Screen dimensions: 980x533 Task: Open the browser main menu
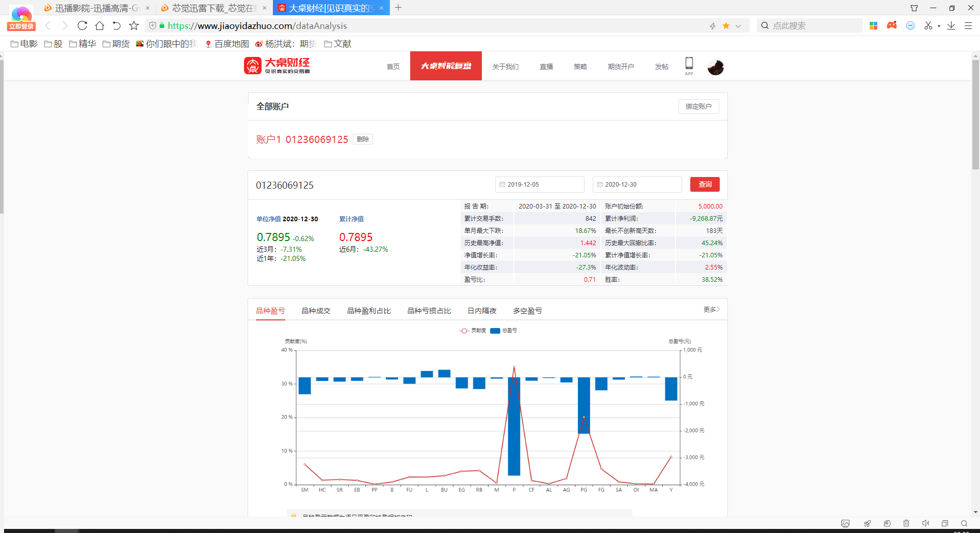coord(968,25)
